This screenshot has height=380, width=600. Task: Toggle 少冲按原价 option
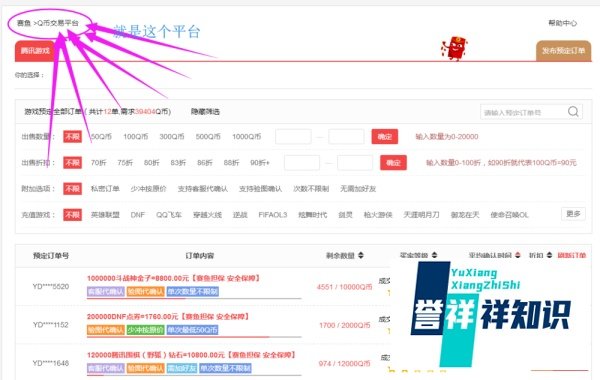click(148, 189)
